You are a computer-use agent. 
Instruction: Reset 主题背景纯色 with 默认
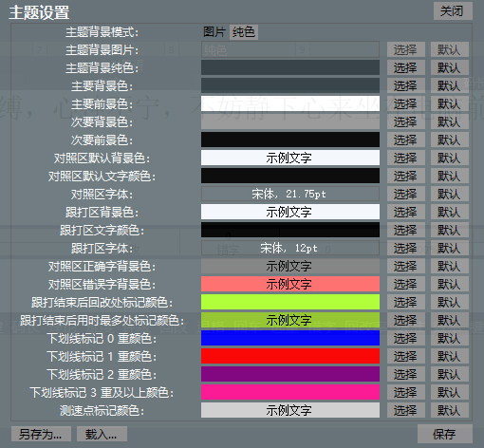click(450, 67)
